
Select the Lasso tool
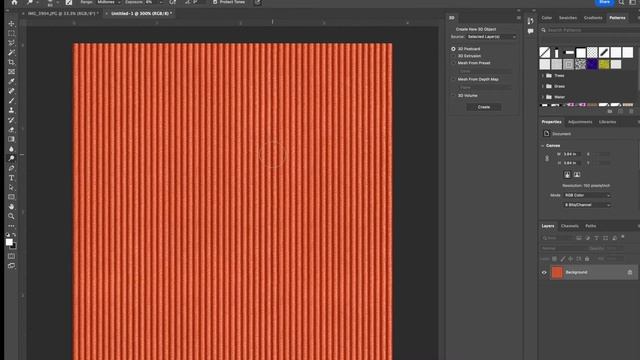click(x=11, y=43)
